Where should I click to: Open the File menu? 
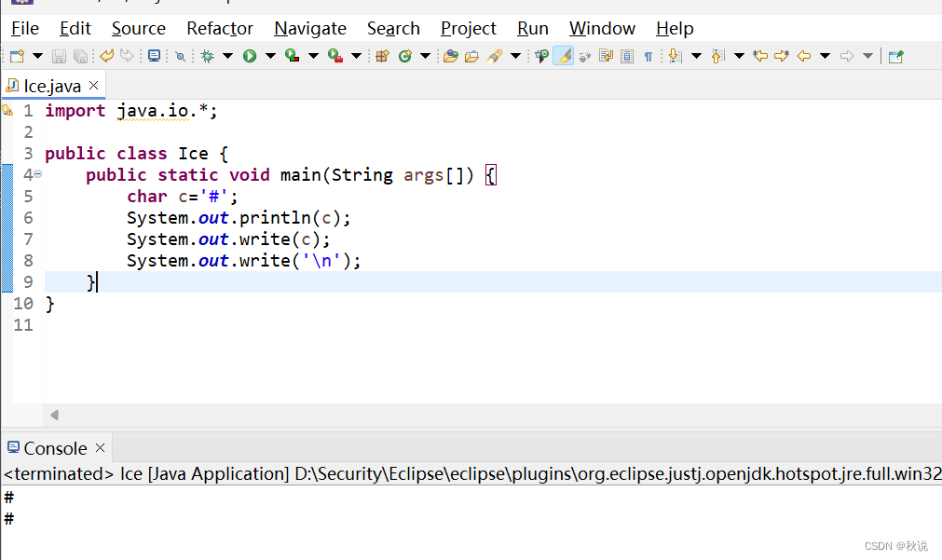click(24, 28)
